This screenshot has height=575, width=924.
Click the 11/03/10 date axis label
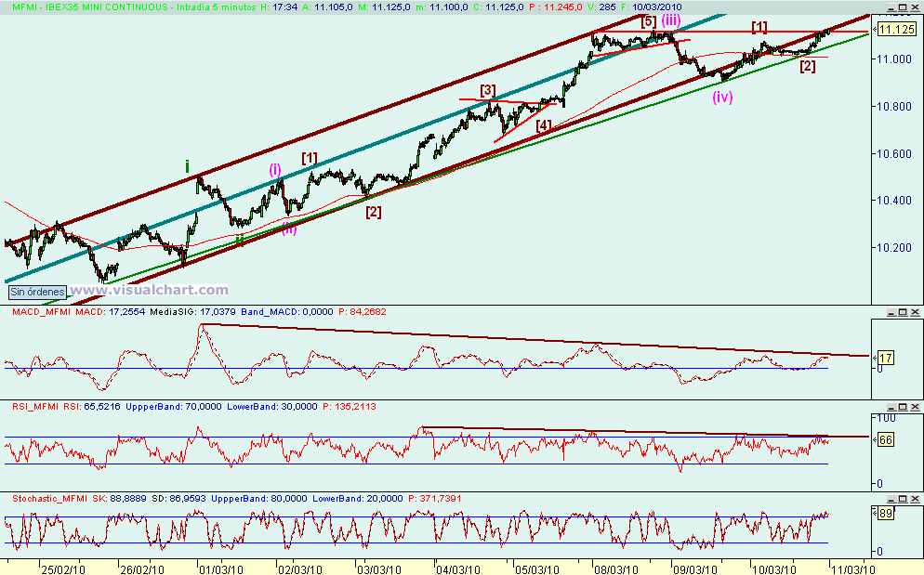tap(852, 569)
